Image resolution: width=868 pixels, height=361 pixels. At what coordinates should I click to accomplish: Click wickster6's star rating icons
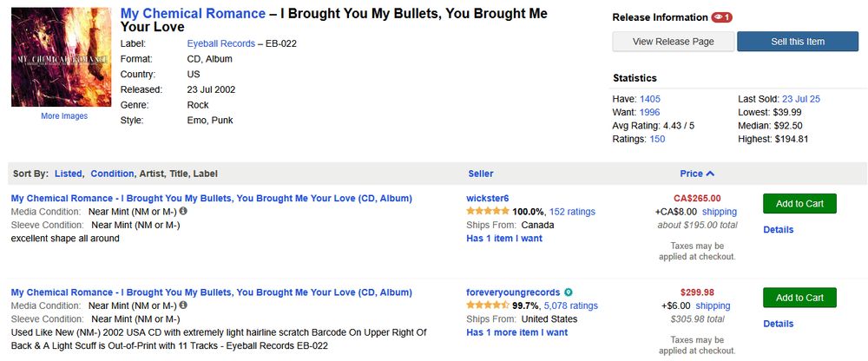point(488,211)
